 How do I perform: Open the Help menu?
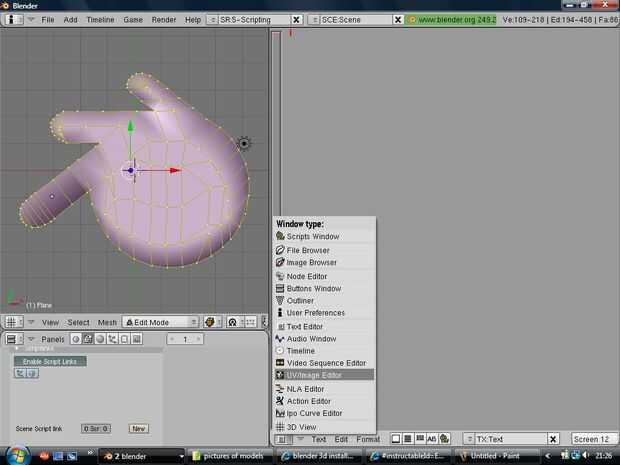coord(193,20)
